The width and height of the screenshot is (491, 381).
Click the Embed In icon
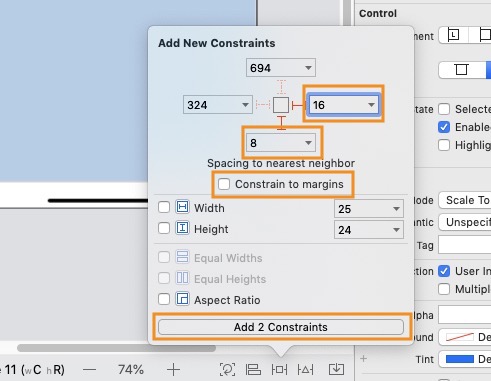pos(336,369)
